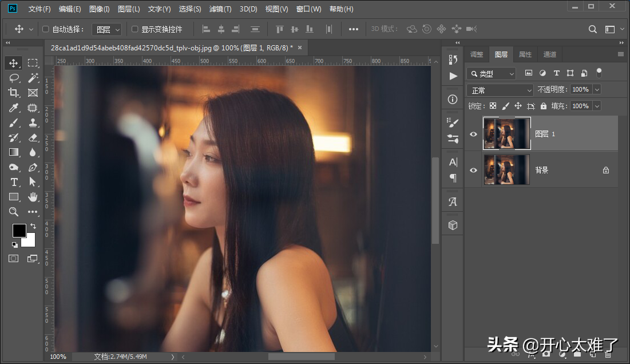
Task: Switch to the 通道 tab
Action: tap(549, 54)
